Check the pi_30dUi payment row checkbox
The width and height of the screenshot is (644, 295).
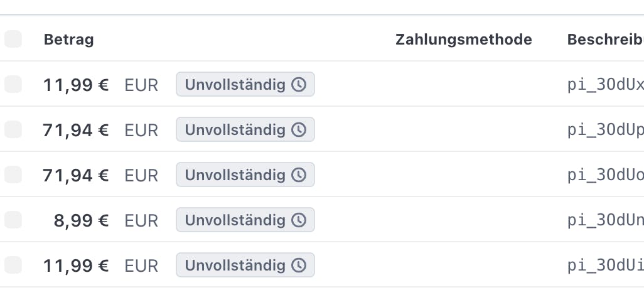[x=13, y=265]
